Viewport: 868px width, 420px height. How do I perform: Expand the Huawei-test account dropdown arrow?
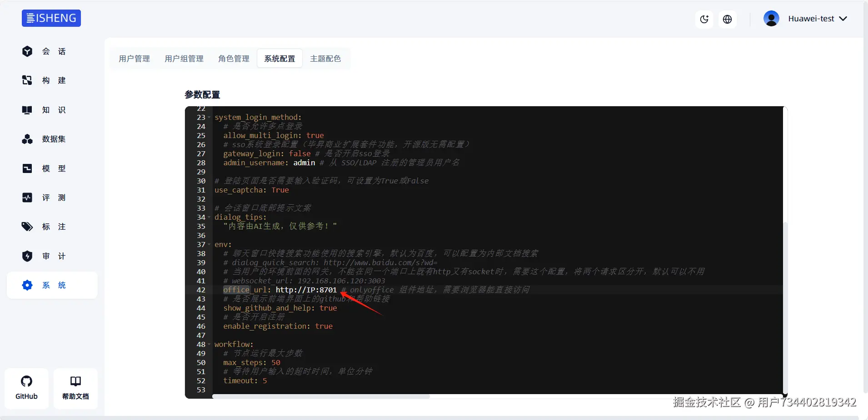(843, 19)
